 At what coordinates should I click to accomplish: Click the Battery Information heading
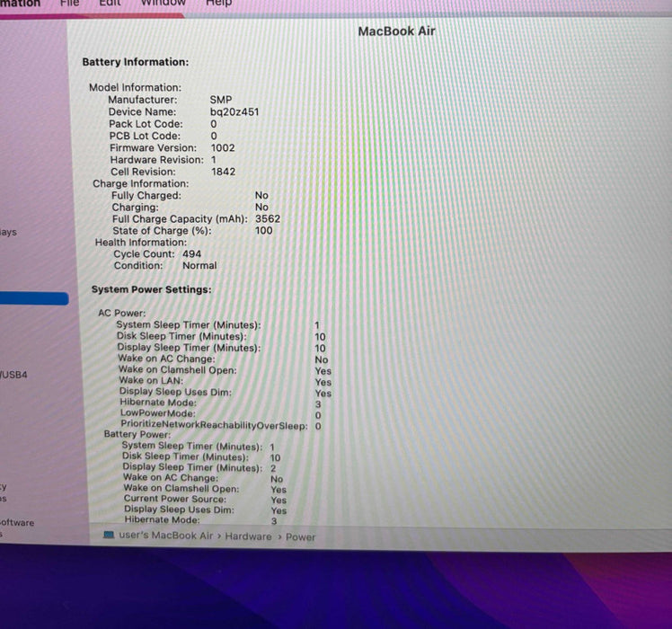click(136, 62)
